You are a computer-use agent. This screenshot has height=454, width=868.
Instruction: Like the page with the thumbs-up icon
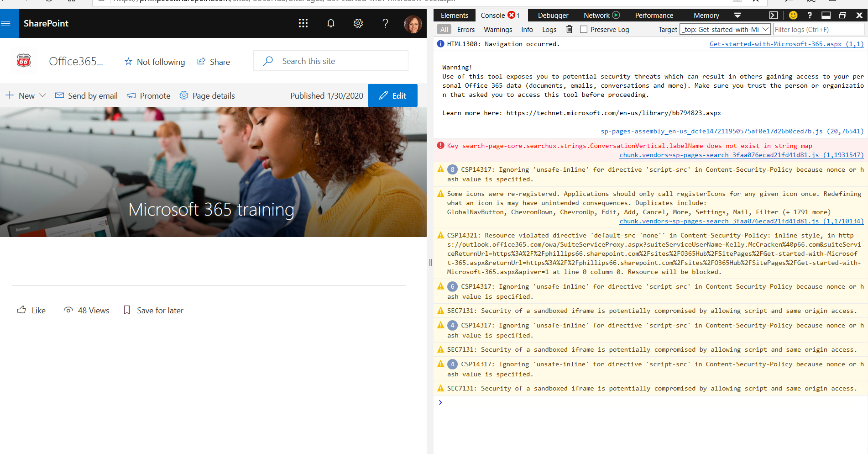click(21, 310)
